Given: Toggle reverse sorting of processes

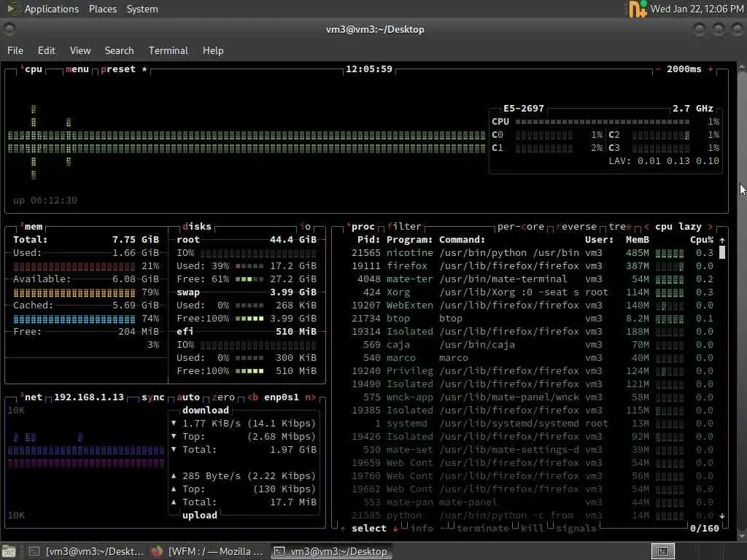Looking at the screenshot, I should pyautogui.click(x=576, y=227).
